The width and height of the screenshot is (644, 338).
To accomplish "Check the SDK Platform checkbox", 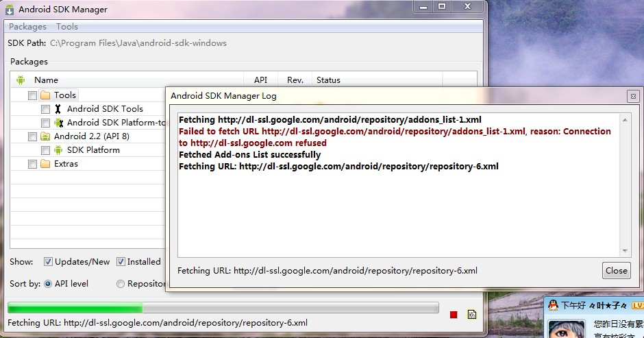I will click(x=46, y=151).
